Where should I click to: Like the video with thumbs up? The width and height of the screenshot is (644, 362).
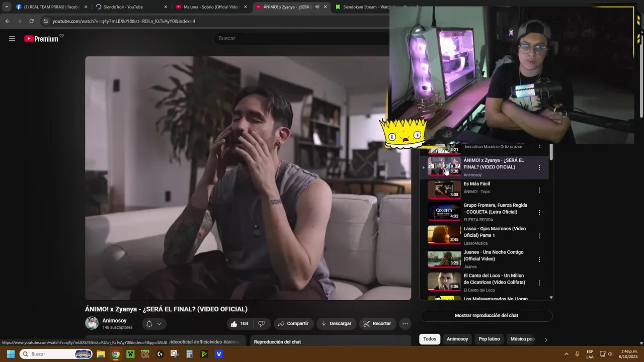[239, 324]
